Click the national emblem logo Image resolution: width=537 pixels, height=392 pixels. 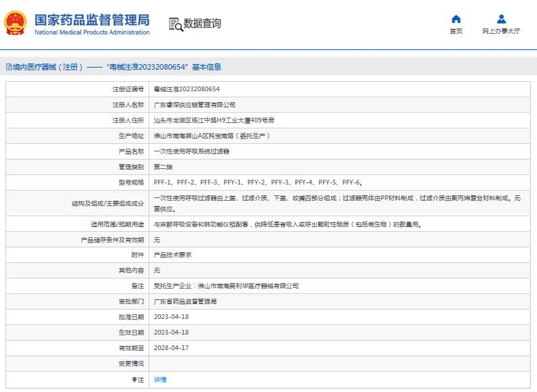15,23
